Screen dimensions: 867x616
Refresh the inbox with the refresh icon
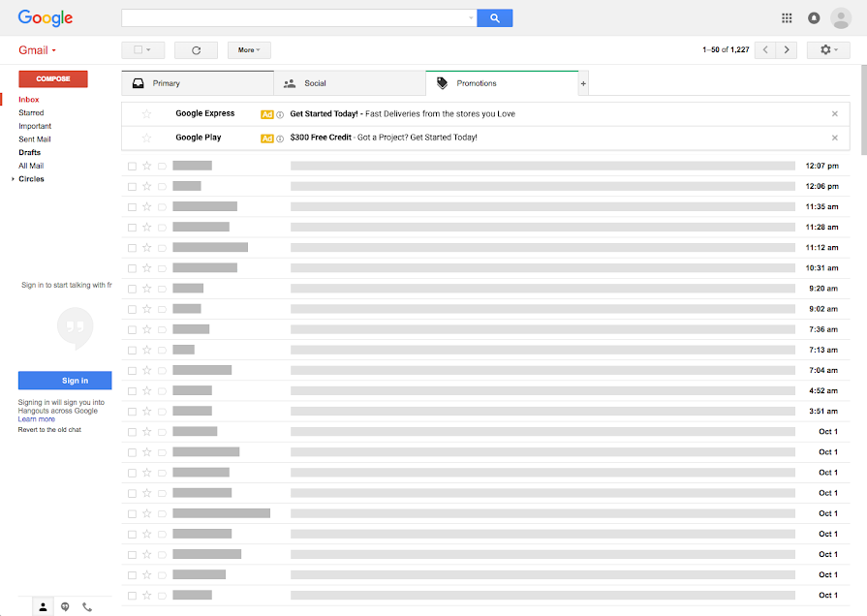(196, 49)
